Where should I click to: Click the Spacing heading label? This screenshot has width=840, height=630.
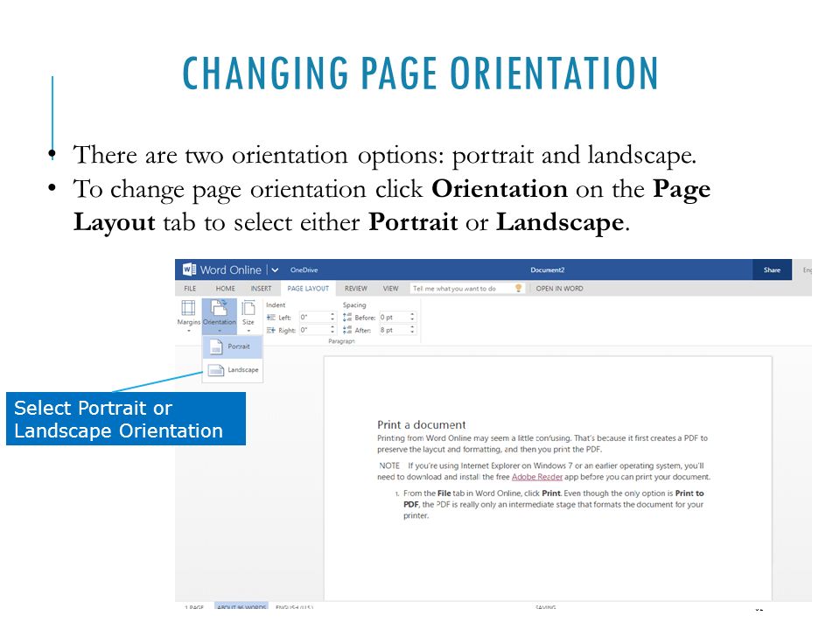click(x=354, y=304)
